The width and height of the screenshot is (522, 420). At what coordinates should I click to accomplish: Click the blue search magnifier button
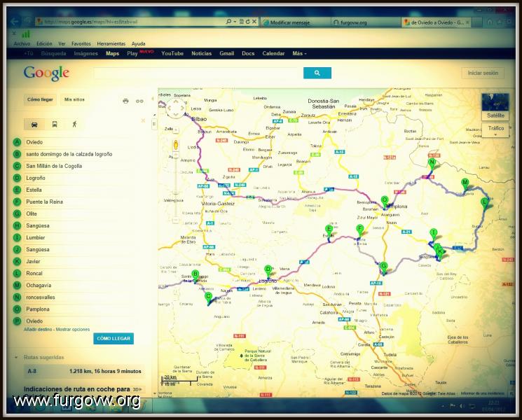[317, 73]
